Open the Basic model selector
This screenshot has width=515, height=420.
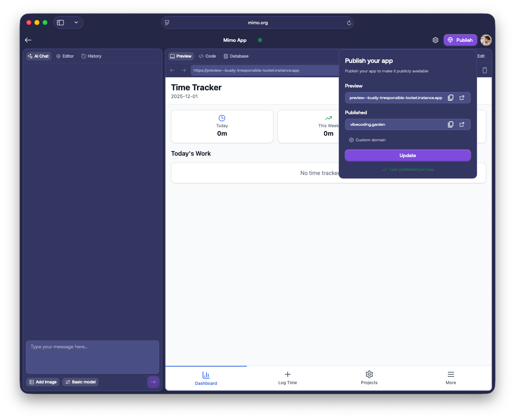point(80,382)
